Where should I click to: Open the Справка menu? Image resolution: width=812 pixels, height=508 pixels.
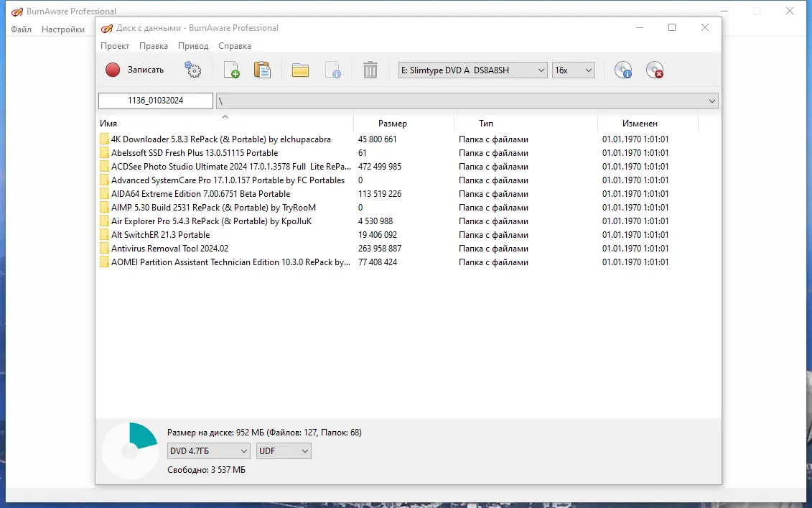pos(235,45)
